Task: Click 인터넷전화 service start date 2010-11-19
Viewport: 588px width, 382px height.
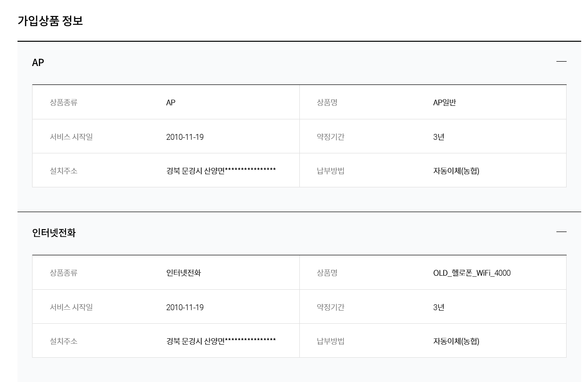Action: 185,307
